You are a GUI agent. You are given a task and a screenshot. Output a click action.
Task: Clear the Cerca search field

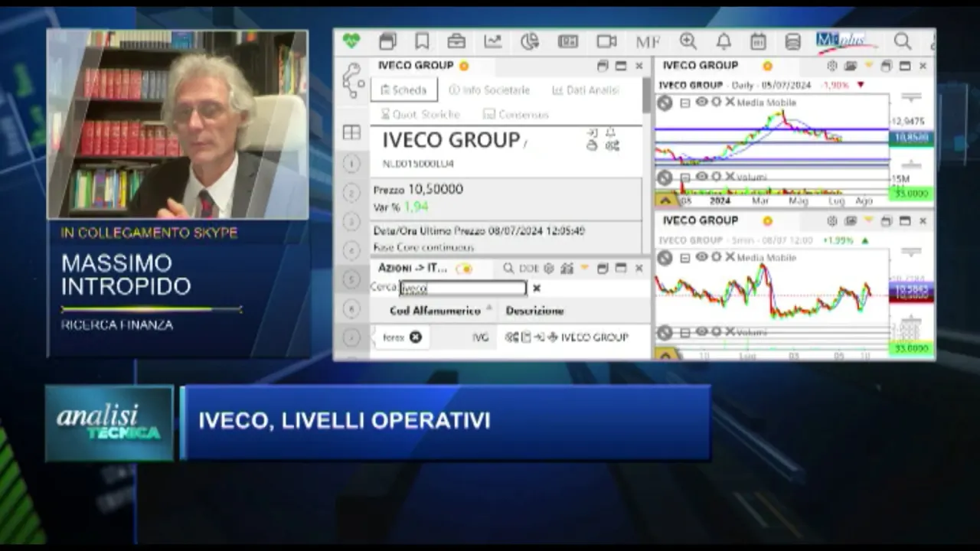(537, 289)
